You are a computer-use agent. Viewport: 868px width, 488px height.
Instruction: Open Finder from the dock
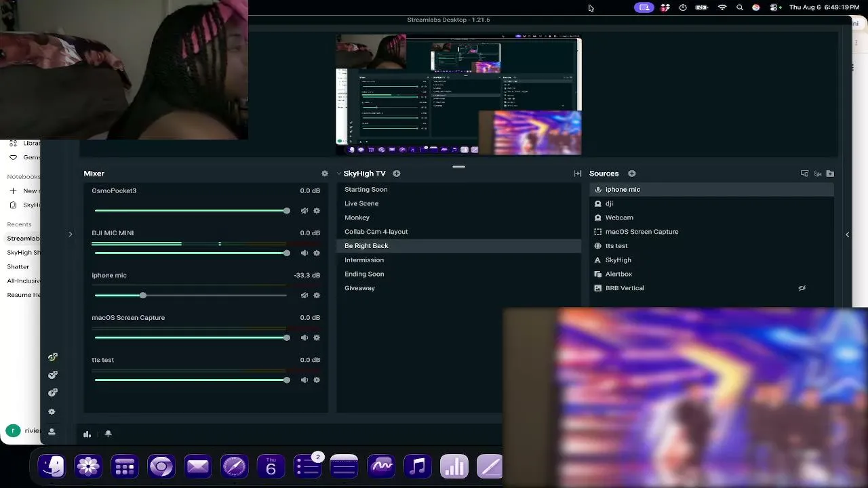click(x=52, y=466)
